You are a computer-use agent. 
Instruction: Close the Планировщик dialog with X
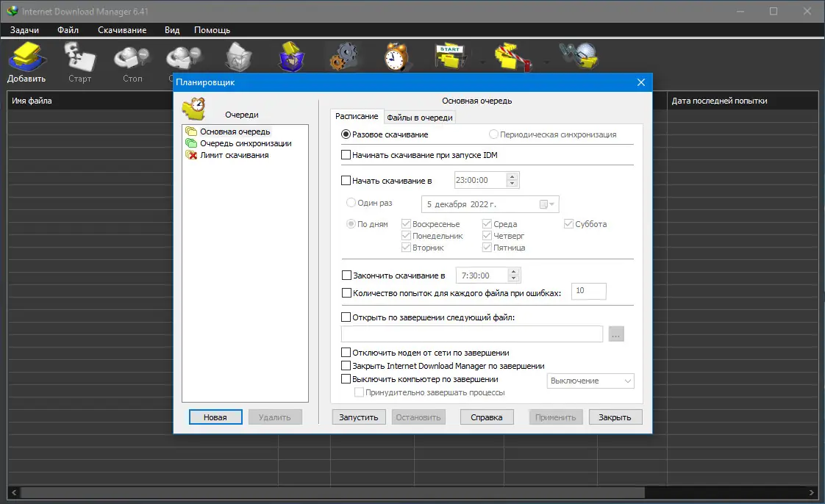pos(641,82)
